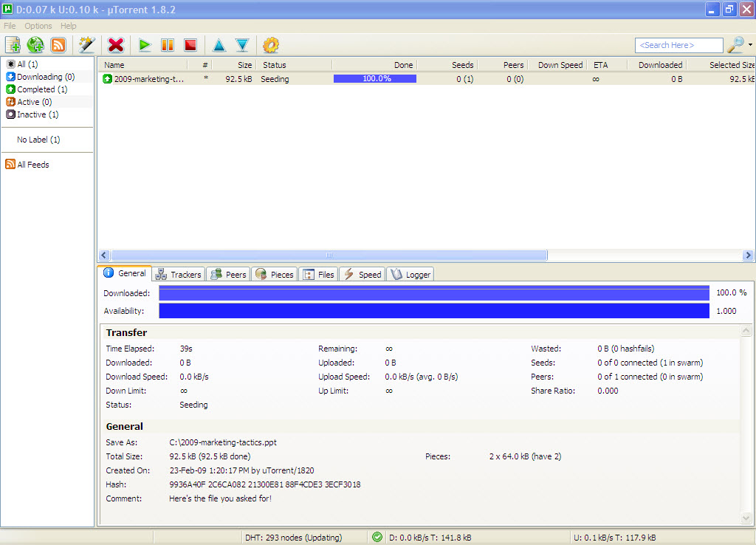
Task: Remove torrent with the red X icon
Action: coord(116,45)
